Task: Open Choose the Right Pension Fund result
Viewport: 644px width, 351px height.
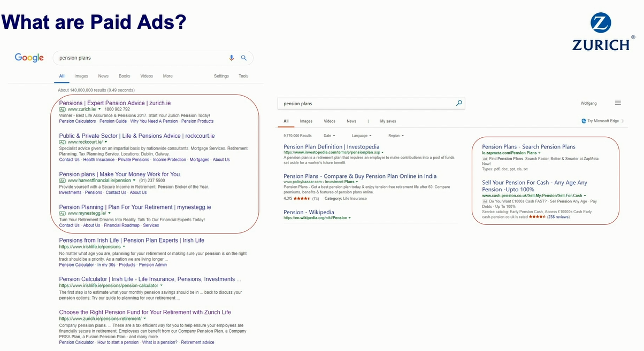Action: coord(145,312)
